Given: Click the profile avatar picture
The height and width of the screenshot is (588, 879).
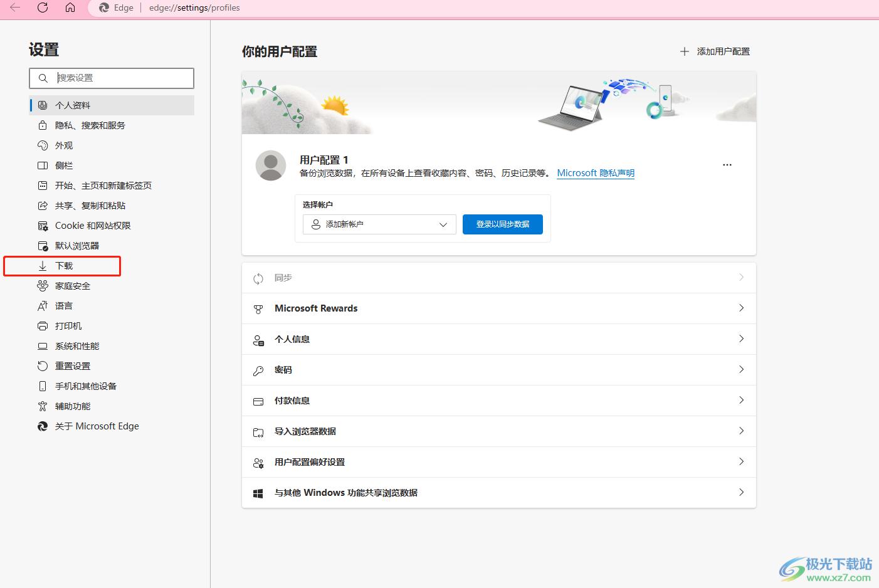Looking at the screenshot, I should (x=271, y=165).
